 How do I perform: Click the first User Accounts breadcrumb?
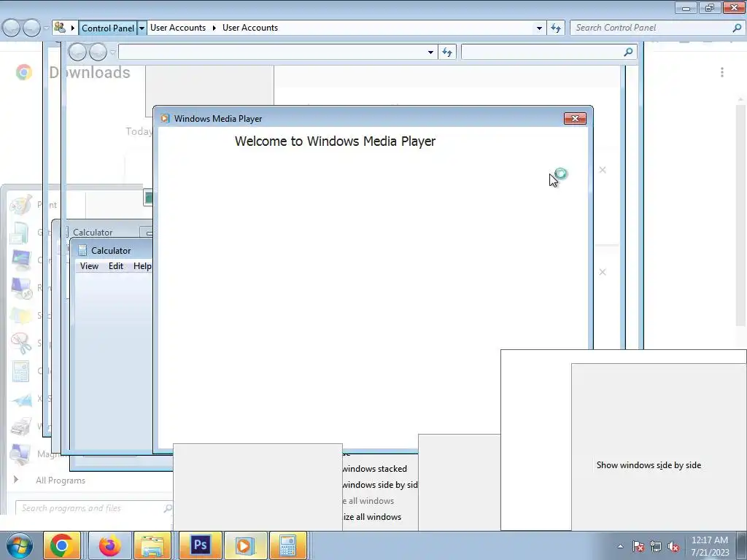click(x=178, y=28)
